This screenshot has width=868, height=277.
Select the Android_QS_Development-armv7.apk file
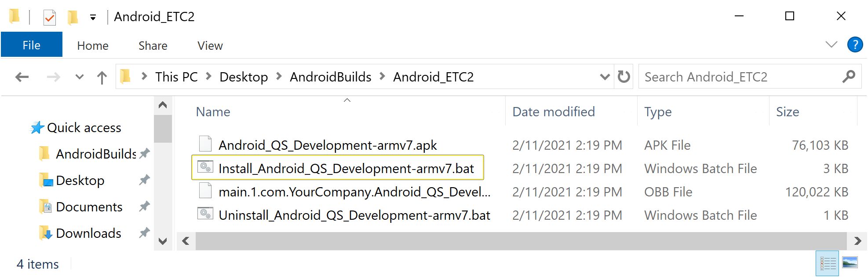[327, 145]
